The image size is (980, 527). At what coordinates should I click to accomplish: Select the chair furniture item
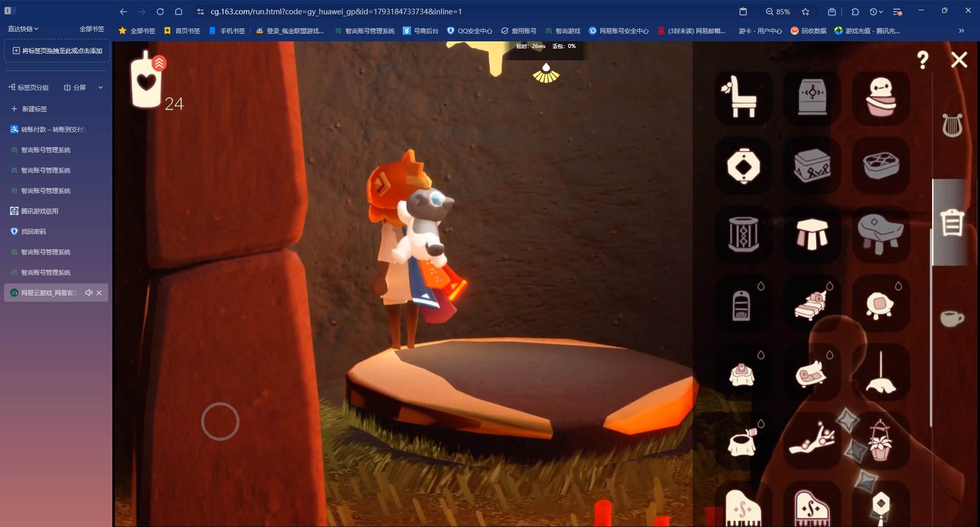(x=743, y=97)
